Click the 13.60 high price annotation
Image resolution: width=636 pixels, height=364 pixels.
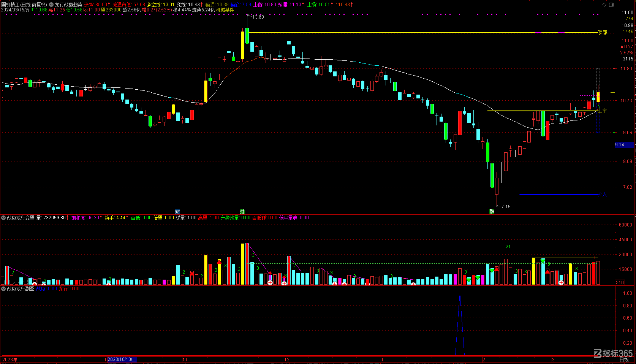tap(258, 17)
